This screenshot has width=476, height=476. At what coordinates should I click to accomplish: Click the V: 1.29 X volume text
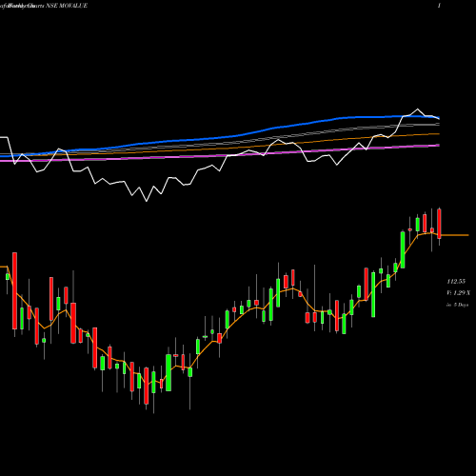[x=459, y=293]
